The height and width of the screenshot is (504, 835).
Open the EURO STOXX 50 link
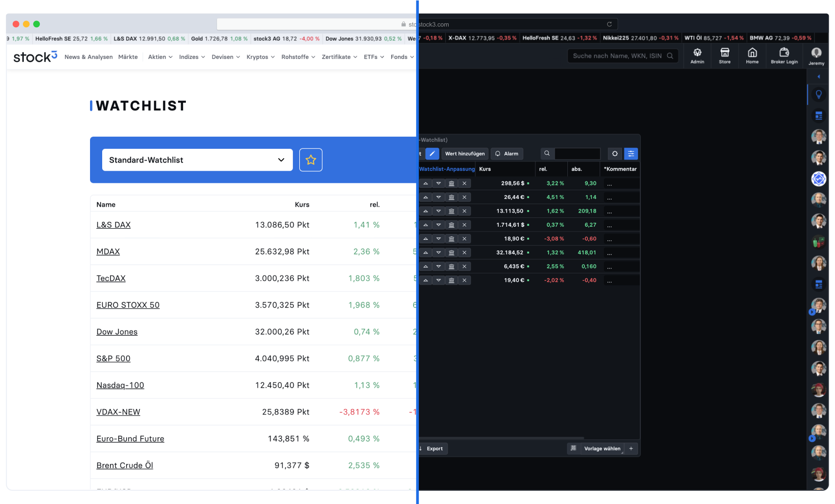coord(128,305)
